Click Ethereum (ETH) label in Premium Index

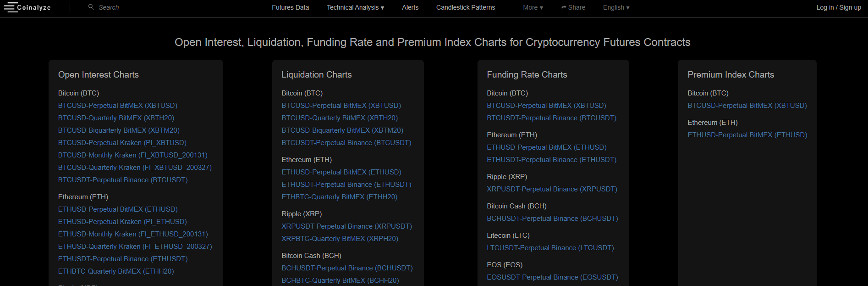tap(713, 123)
